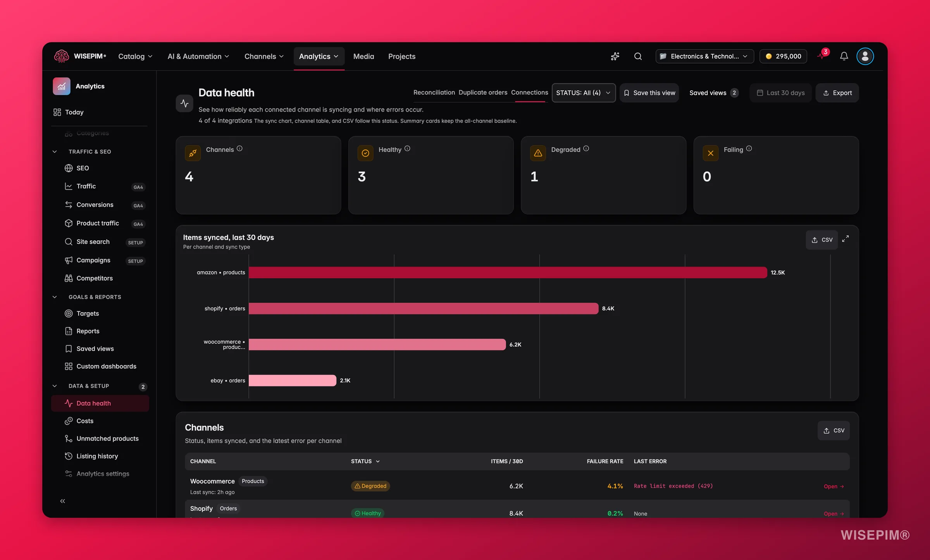Open the Media menu item
Screen dimensions: 930x560
pyautogui.click(x=363, y=56)
